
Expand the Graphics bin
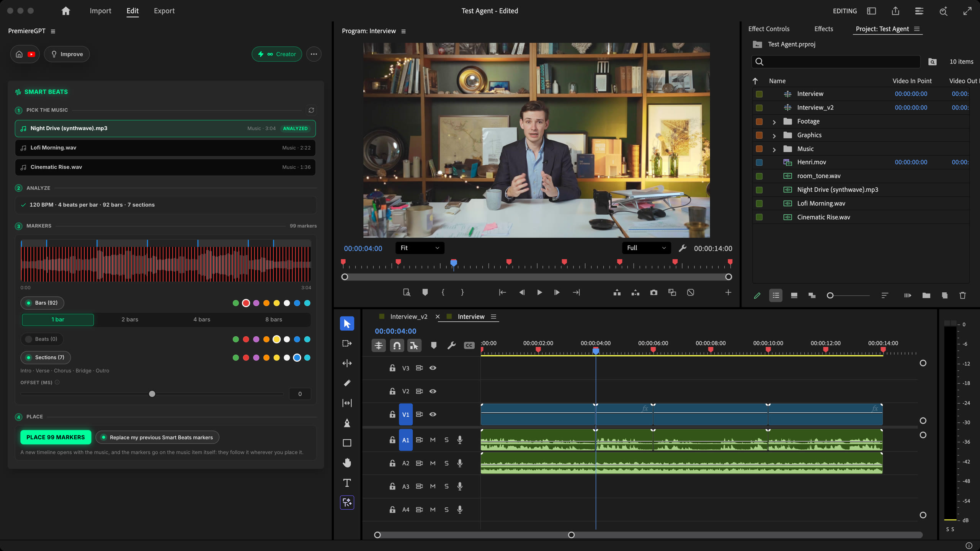(x=774, y=135)
